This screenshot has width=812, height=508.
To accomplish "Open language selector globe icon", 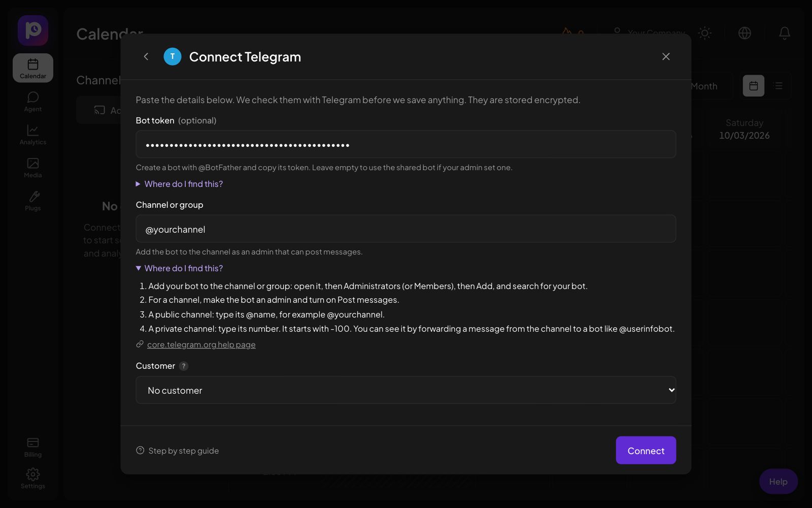I will 745,33.
